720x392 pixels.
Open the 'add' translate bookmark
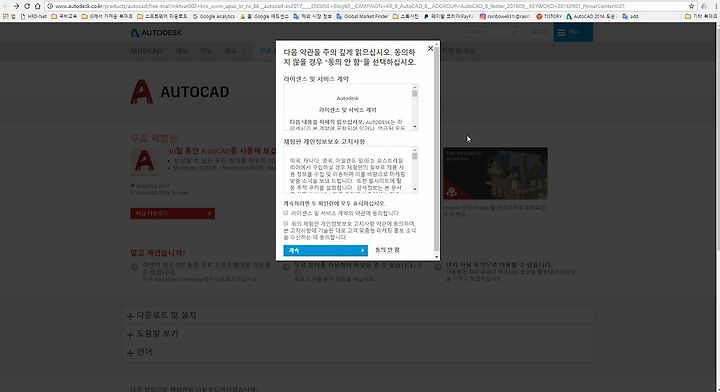(630, 16)
